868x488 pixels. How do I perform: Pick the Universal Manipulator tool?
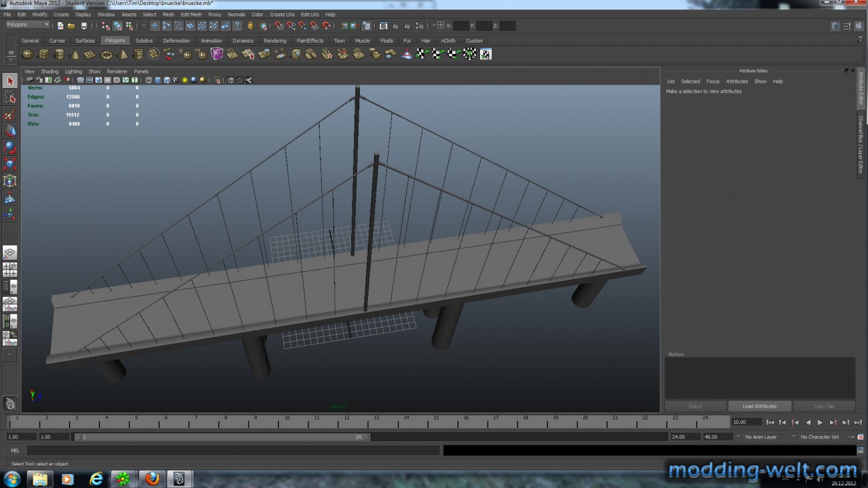10,181
